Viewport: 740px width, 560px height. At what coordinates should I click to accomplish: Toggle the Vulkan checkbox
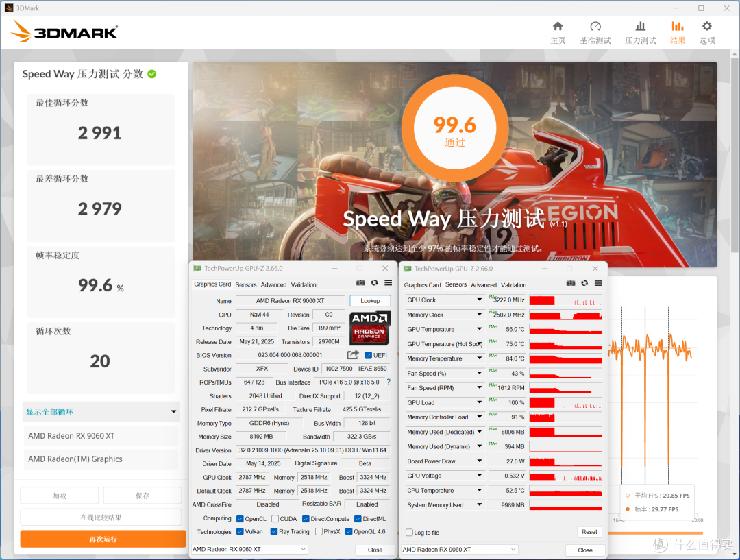click(241, 532)
